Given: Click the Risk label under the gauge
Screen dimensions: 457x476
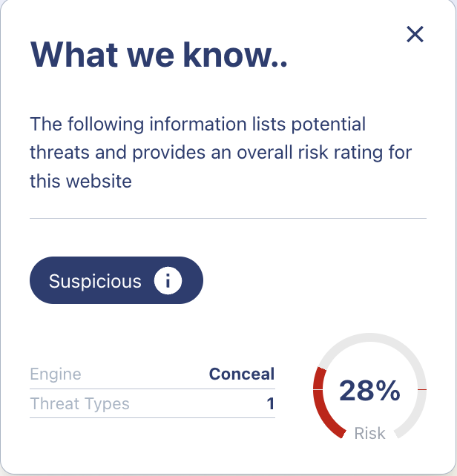Looking at the screenshot, I should [x=369, y=433].
